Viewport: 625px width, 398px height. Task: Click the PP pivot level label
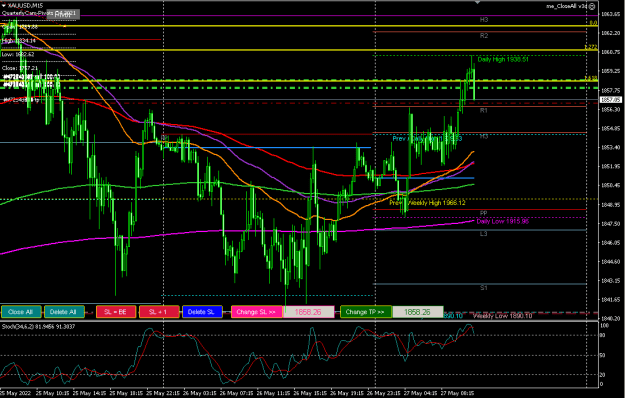coord(483,213)
